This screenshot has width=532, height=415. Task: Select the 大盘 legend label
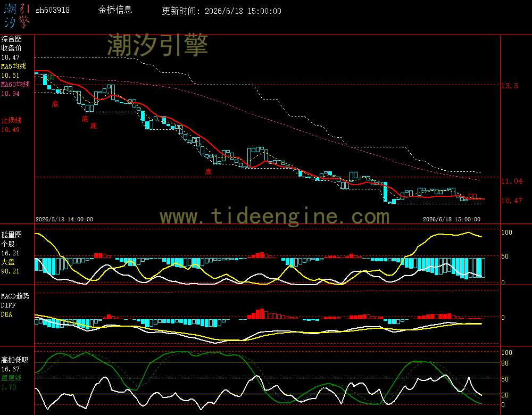point(8,262)
